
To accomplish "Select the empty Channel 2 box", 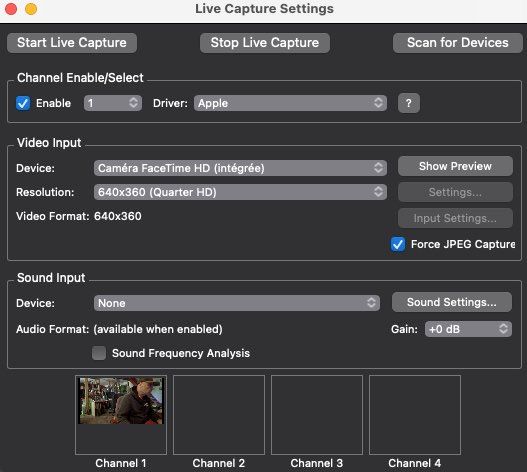I will [x=219, y=415].
